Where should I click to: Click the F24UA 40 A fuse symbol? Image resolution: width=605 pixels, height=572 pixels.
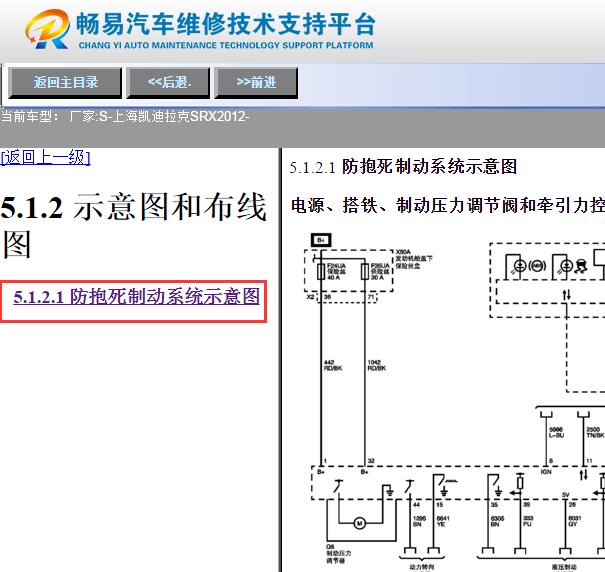[x=321, y=272]
